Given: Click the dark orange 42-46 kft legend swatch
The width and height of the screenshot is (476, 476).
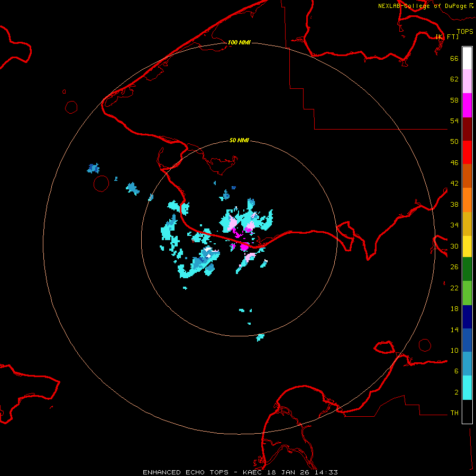Looking at the screenshot, I should pyautogui.click(x=467, y=176).
